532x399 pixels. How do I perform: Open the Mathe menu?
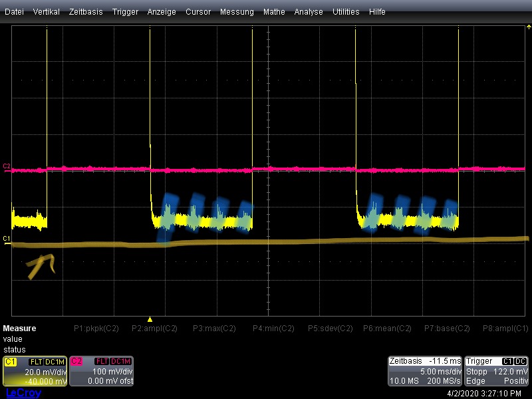[x=274, y=12]
